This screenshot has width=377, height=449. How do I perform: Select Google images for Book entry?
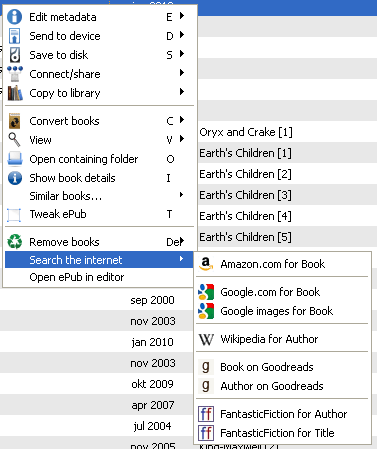tap(282, 311)
